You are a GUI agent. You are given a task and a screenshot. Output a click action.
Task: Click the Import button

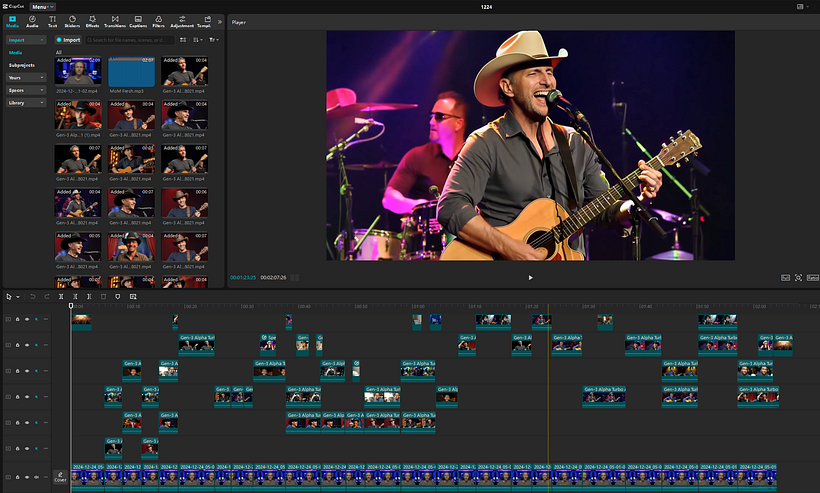coord(68,40)
